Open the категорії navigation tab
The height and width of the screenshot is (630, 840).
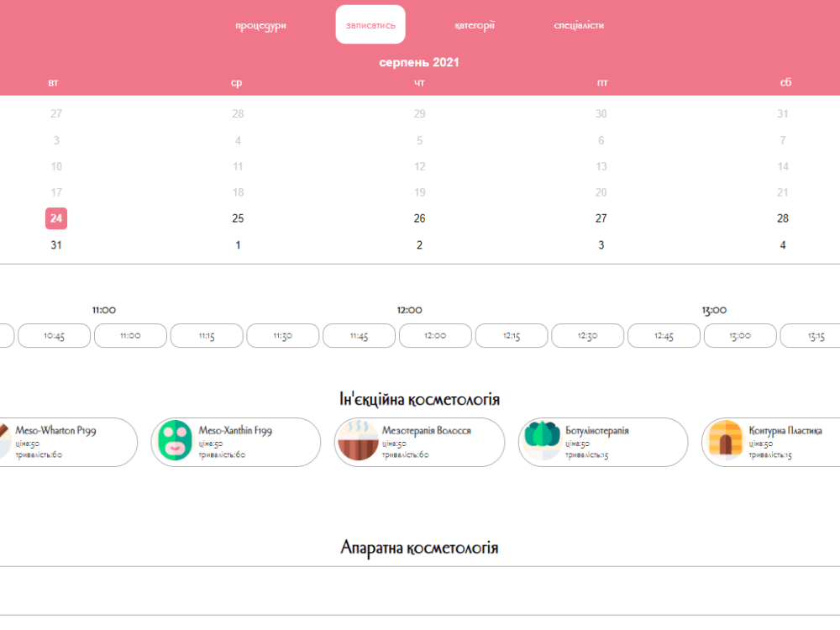pyautogui.click(x=474, y=25)
